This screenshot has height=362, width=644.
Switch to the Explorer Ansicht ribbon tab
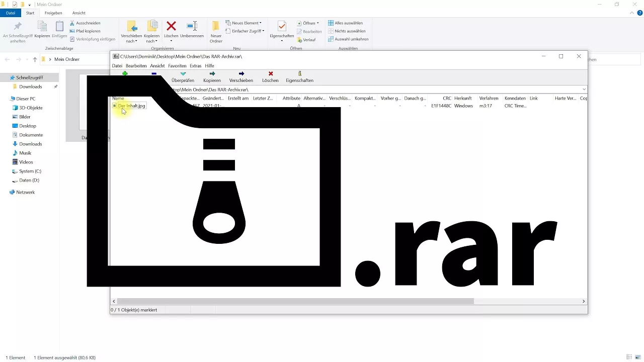(79, 13)
